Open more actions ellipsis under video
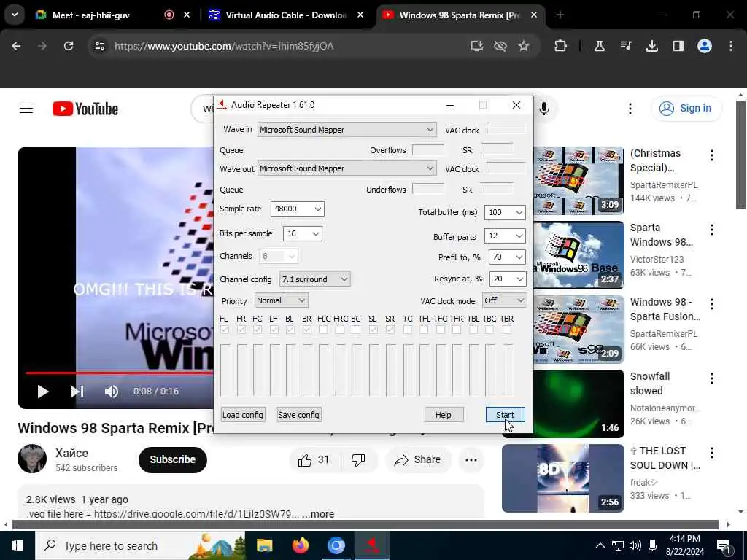Screen dimensions: 747x560 click(471, 459)
